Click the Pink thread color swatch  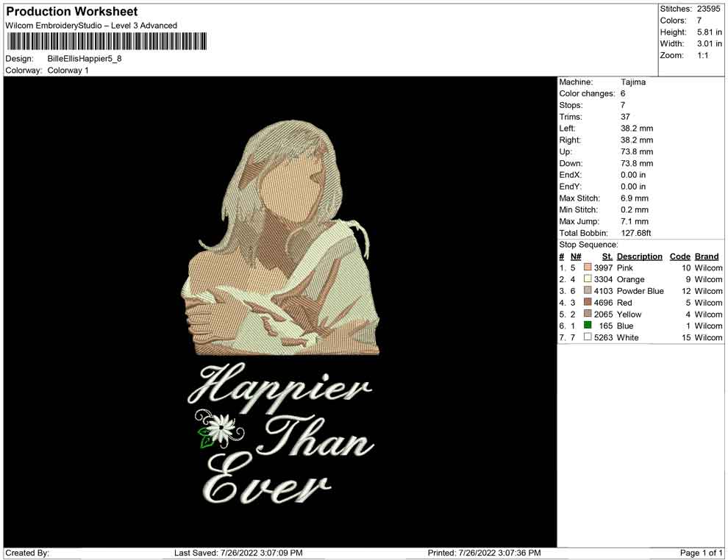(588, 268)
